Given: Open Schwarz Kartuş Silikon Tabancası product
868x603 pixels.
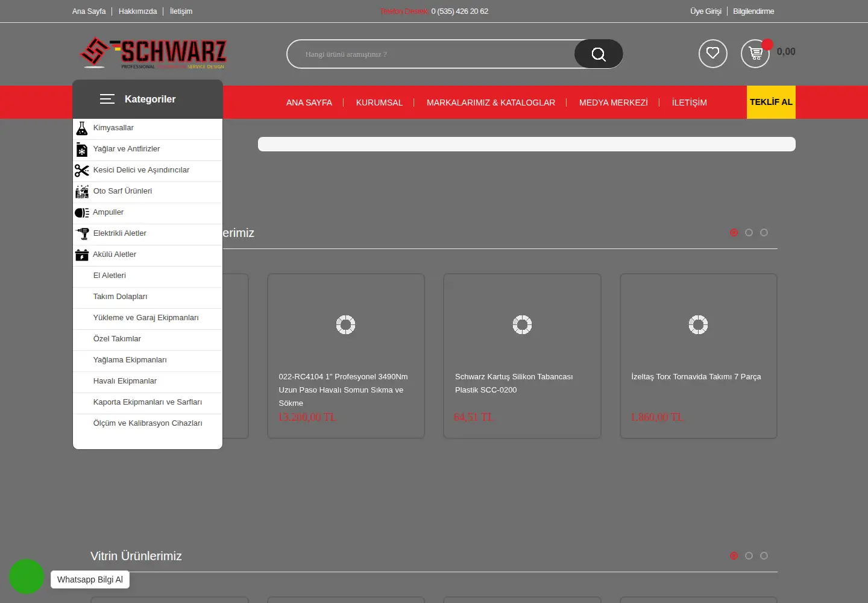Looking at the screenshot, I should point(522,356).
